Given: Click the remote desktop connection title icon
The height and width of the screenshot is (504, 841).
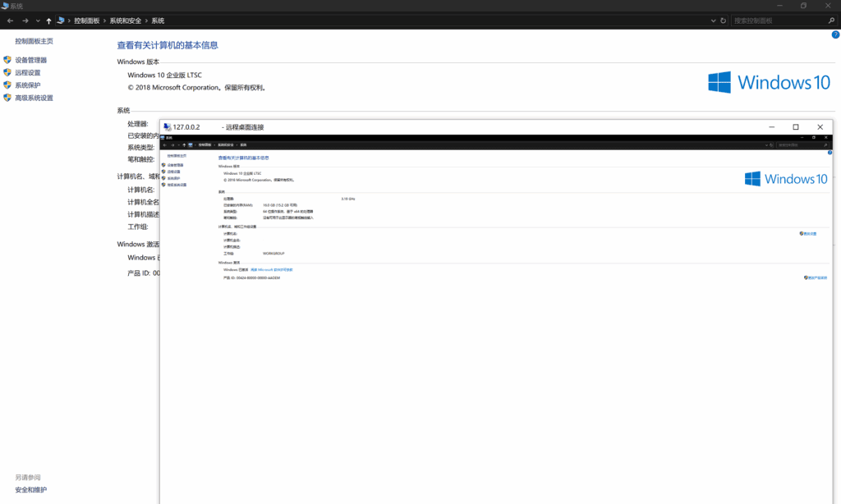Looking at the screenshot, I should click(167, 127).
